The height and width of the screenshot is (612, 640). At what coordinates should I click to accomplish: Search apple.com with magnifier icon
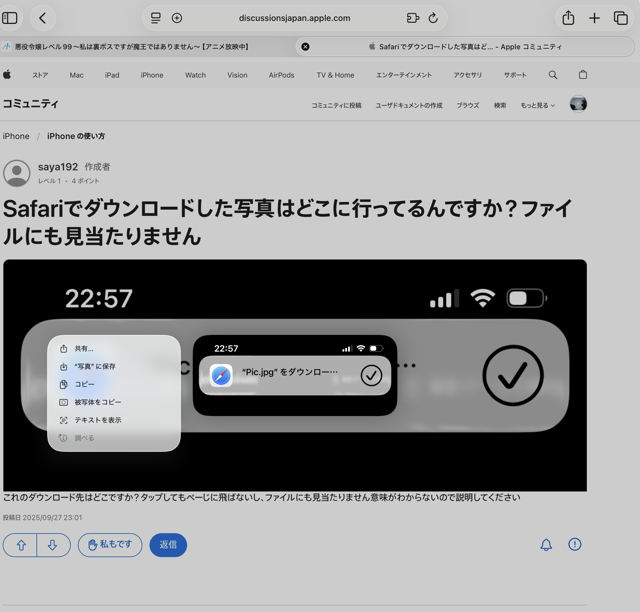(x=553, y=75)
